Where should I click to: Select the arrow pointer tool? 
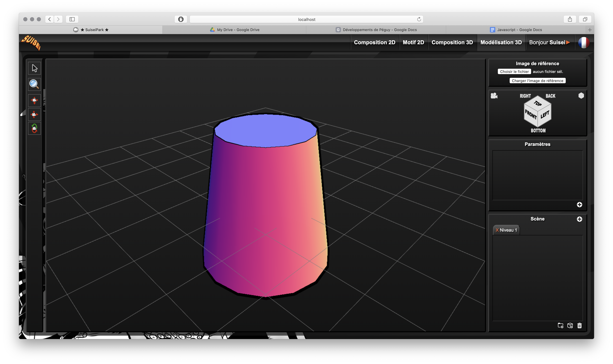[34, 68]
